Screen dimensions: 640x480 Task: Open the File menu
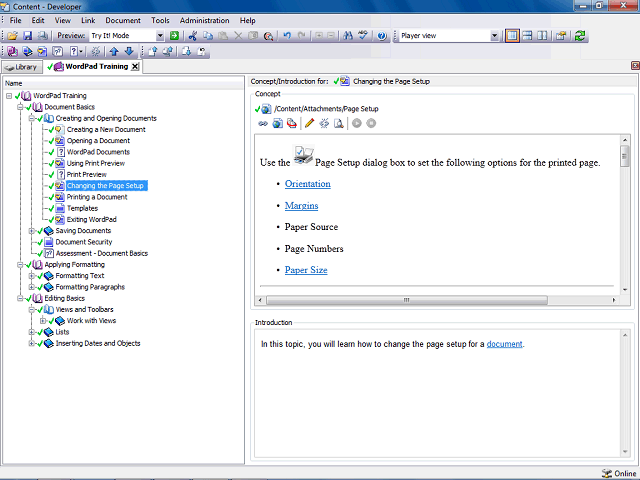16,20
